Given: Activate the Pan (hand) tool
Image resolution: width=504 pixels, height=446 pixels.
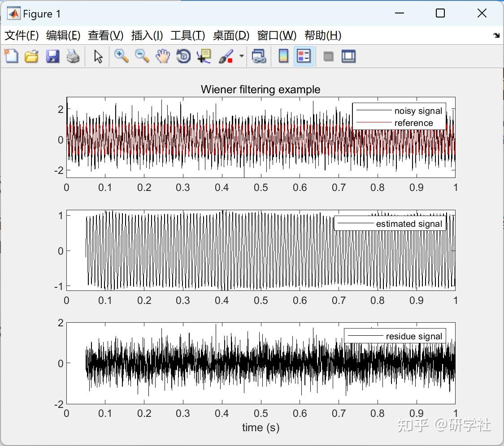Looking at the screenshot, I should (x=163, y=56).
